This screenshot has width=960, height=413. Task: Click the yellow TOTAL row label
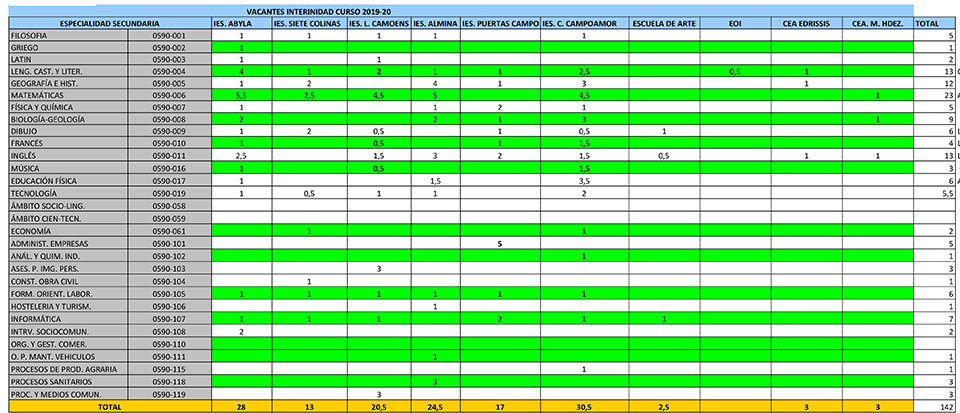tap(110, 406)
